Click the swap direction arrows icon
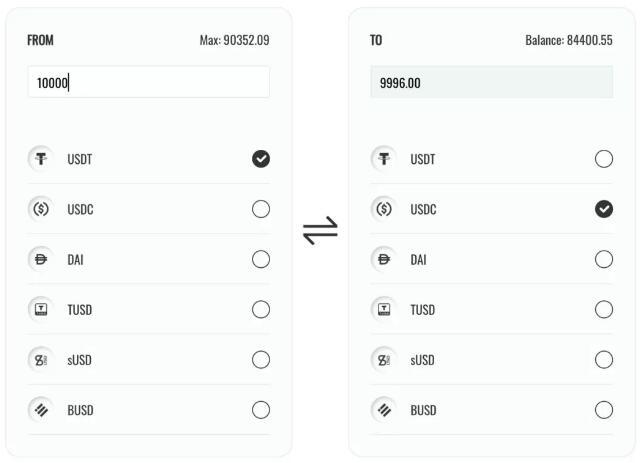Viewport: 640px width, 463px height. tap(320, 231)
